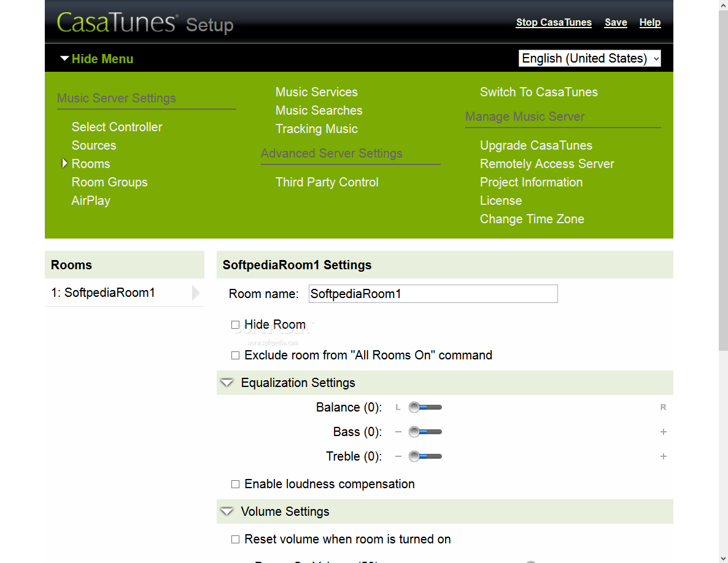Click arrow marker beside Rooms menu item
Screen dimensions: 728x563
pos(64,163)
